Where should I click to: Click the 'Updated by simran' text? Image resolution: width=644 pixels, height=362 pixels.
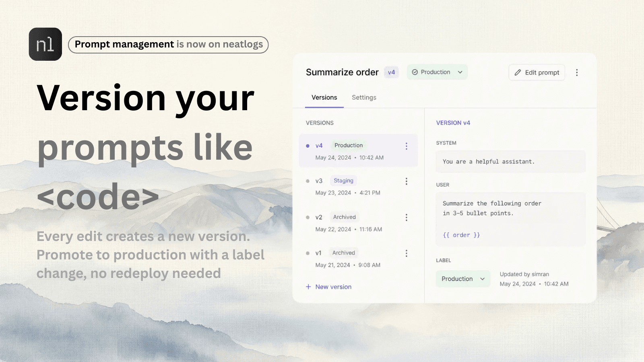pos(524,274)
